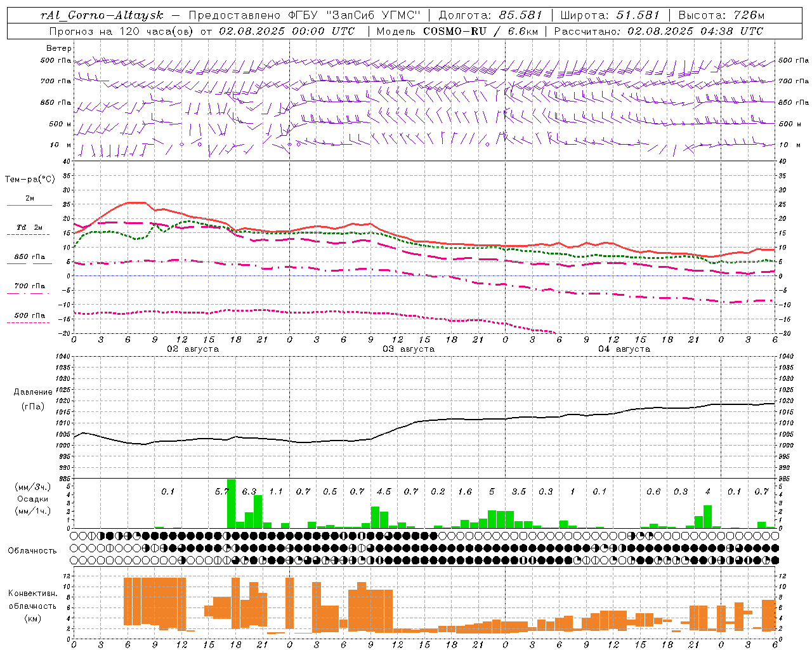Click the 6.3 precipitation total
The image size is (812, 650).
[x=249, y=491]
